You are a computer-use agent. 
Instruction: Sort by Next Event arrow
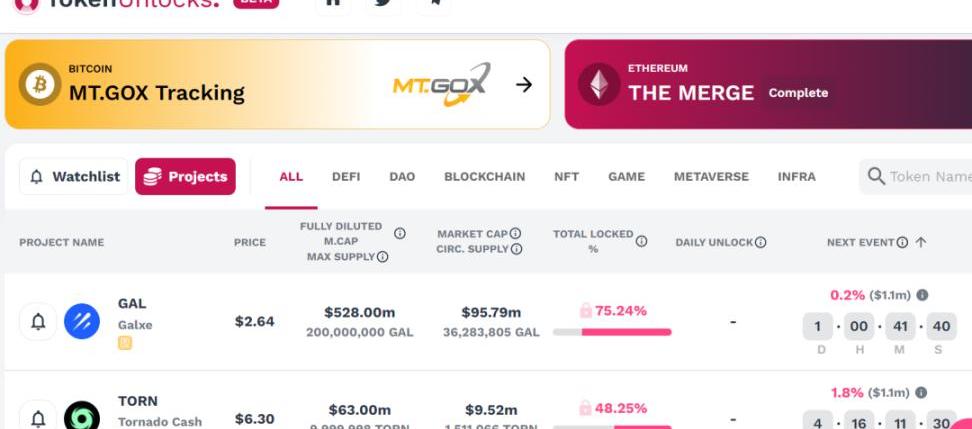coord(921,242)
